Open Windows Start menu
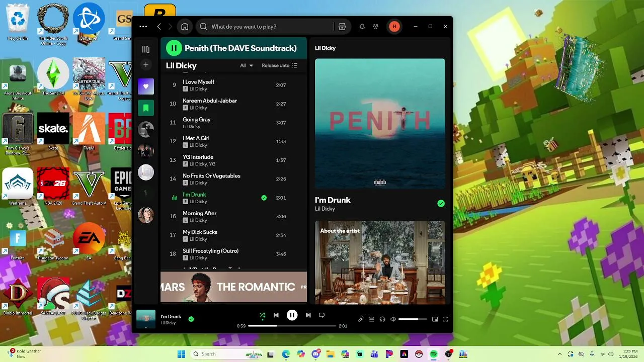 pyautogui.click(x=181, y=354)
